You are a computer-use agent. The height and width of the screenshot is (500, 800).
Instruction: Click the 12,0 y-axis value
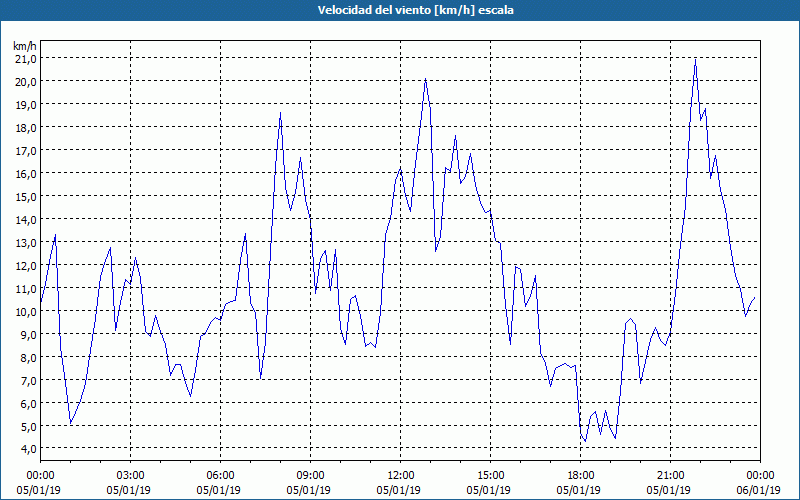point(26,265)
